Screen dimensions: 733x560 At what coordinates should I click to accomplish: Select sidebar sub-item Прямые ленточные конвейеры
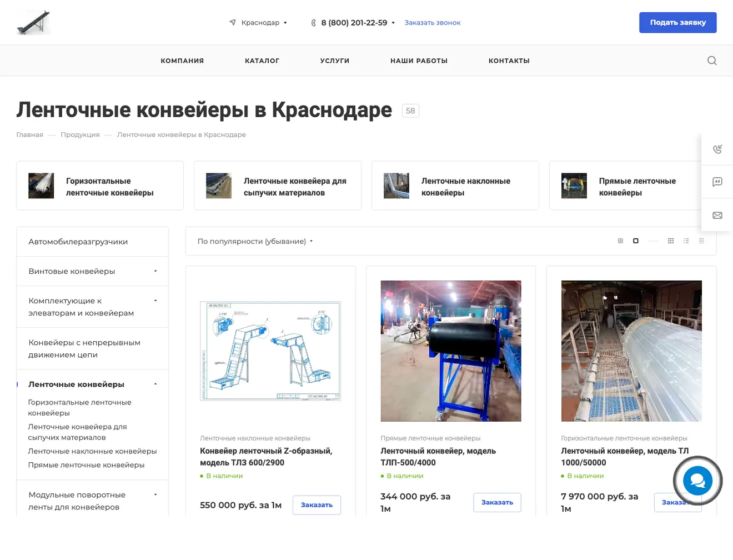(x=86, y=465)
